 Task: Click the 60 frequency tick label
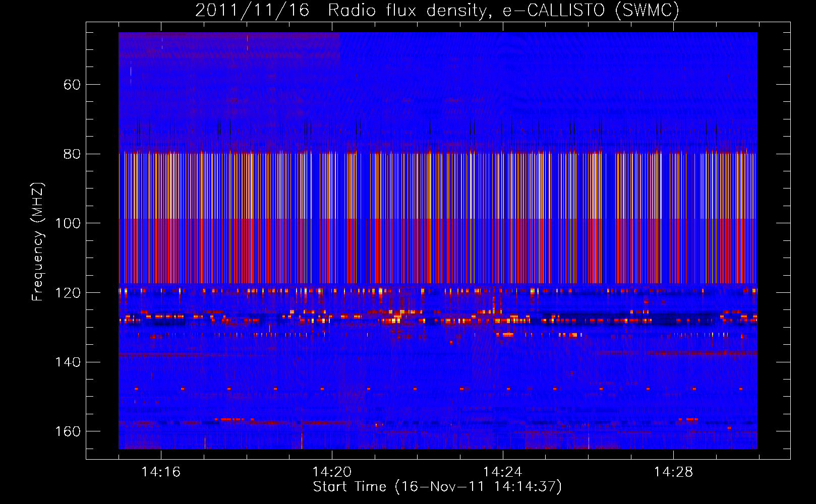coord(72,85)
